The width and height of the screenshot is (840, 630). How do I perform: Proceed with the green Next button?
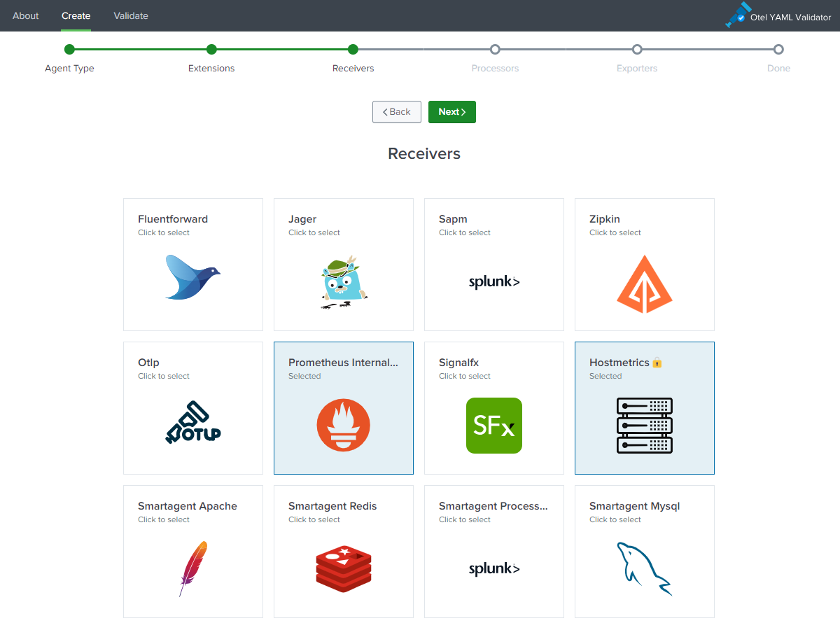(x=452, y=112)
